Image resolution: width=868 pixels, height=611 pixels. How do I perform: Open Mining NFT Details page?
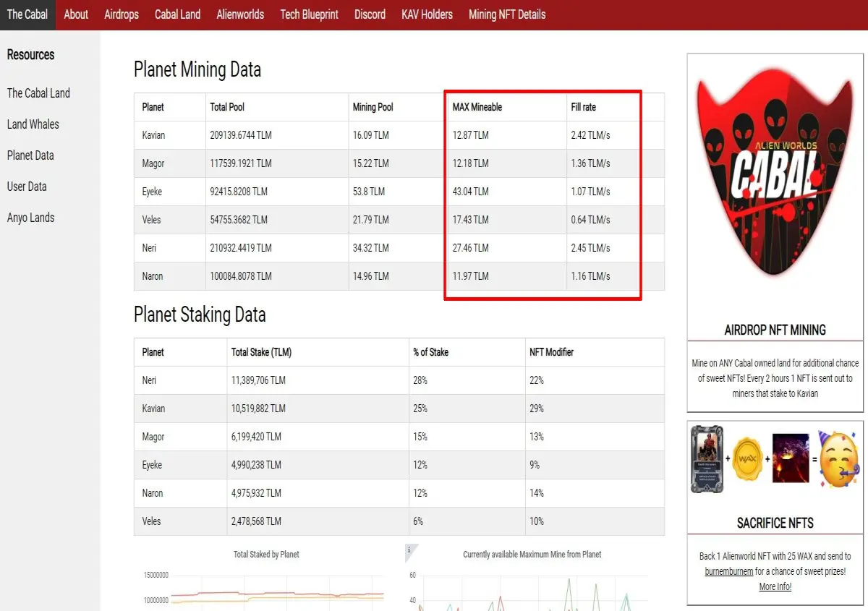click(x=507, y=14)
